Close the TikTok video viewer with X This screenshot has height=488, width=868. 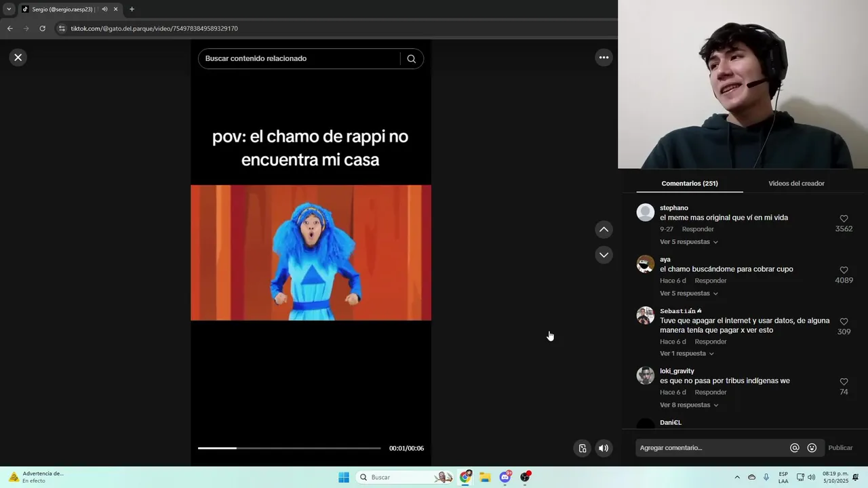click(x=18, y=58)
